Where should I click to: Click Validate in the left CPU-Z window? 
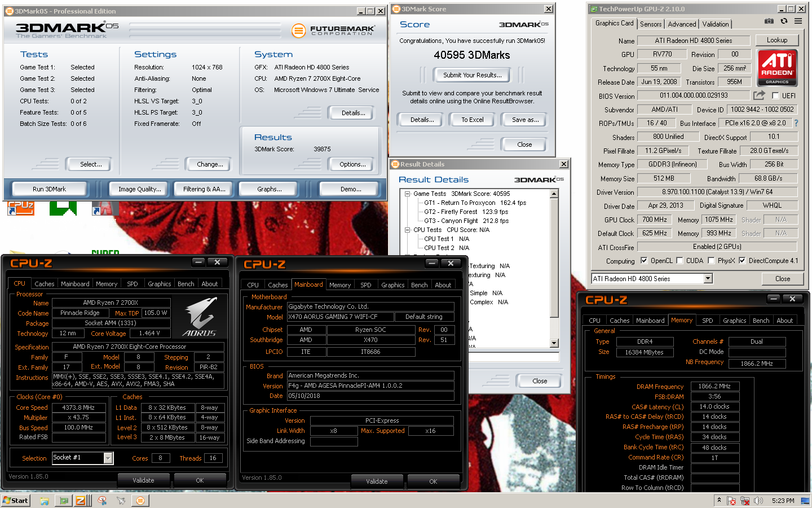143,480
